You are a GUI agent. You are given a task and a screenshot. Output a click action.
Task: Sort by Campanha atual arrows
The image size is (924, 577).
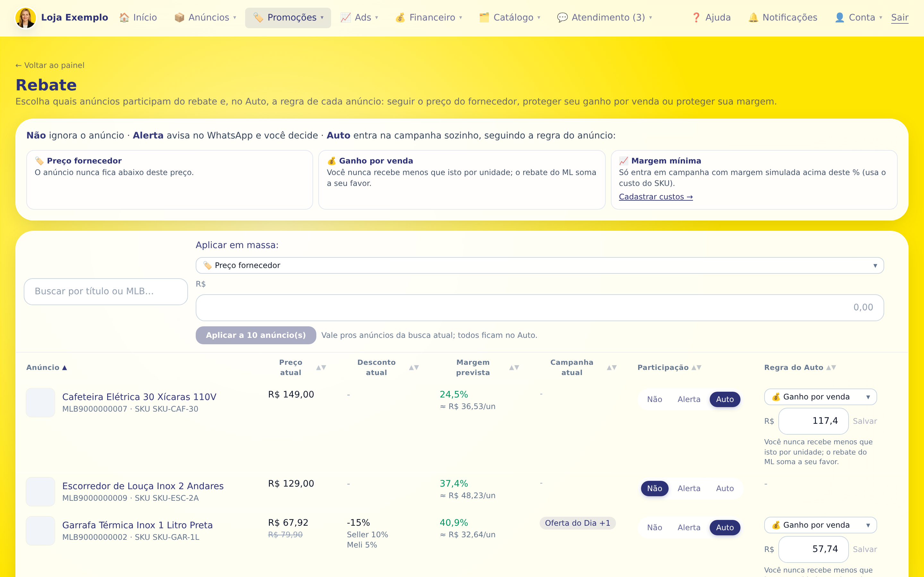coord(612,367)
